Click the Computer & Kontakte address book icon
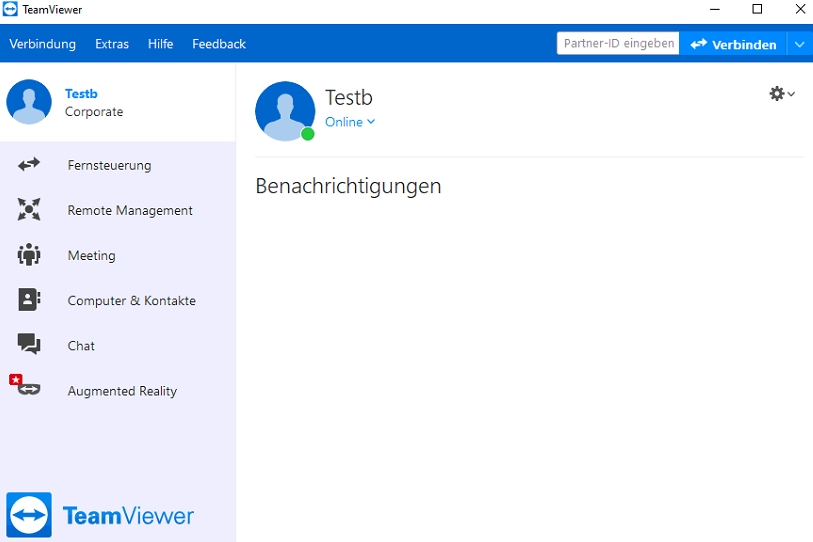 pos(29,300)
